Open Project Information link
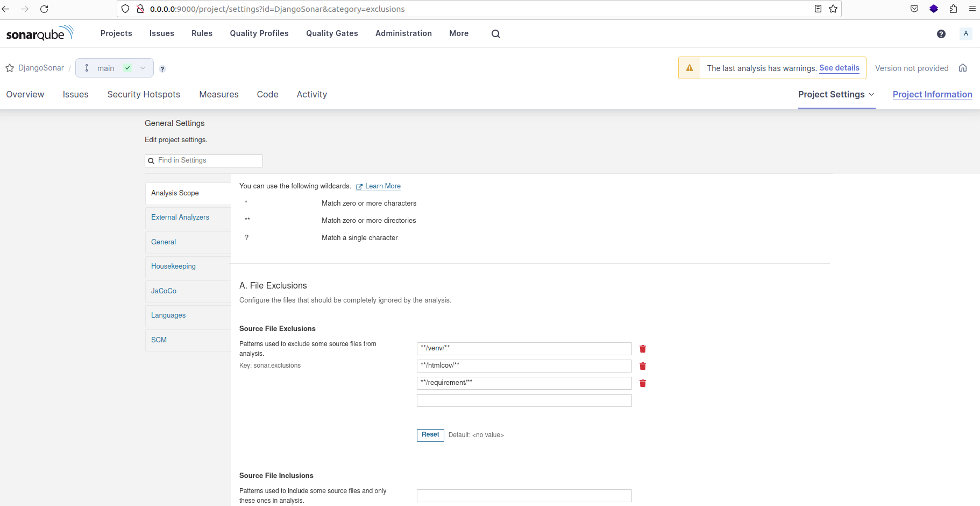This screenshot has width=980, height=506. tap(932, 94)
